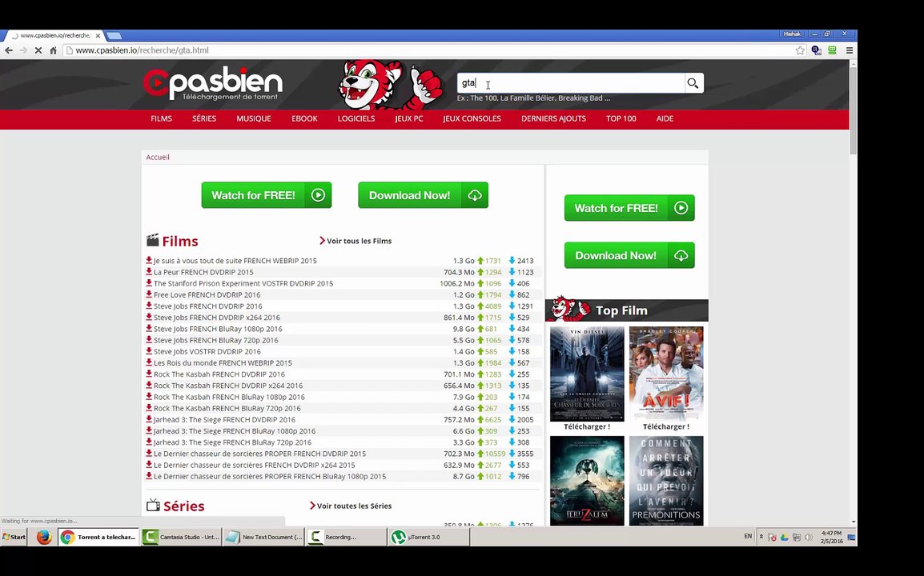The height and width of the screenshot is (576, 924).
Task: Open µTorrent 3.0 taskbar item
Action: pos(428,537)
